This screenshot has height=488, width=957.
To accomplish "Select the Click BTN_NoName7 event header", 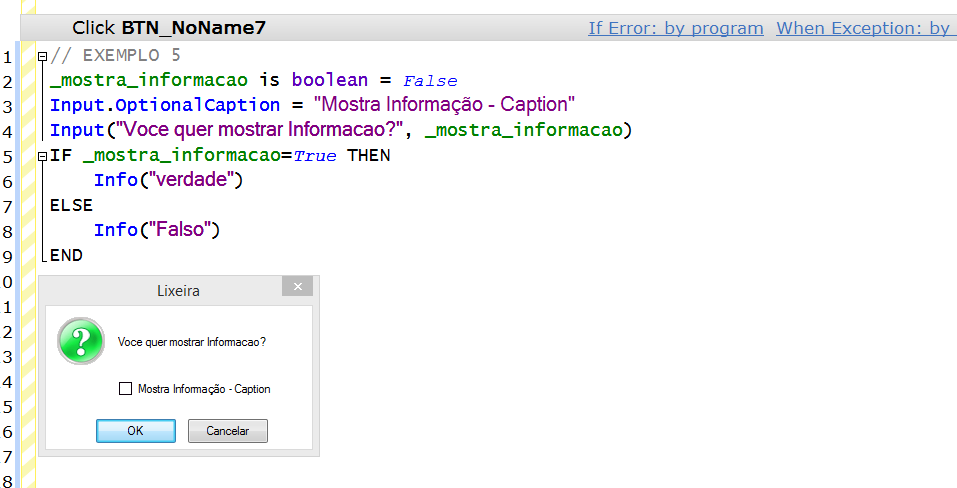I will pos(169,28).
